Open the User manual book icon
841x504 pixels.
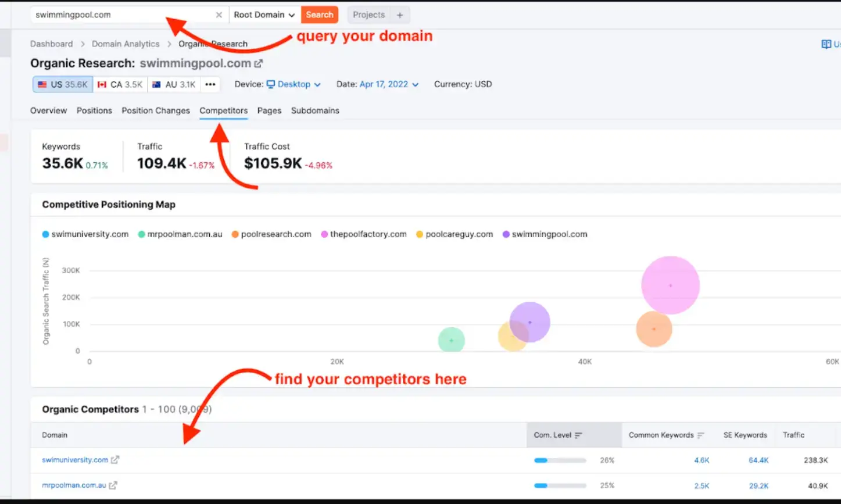pyautogui.click(x=825, y=44)
